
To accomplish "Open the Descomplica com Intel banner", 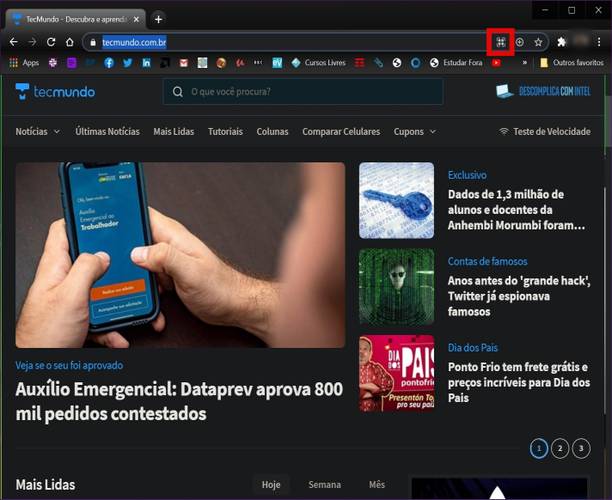I will click(543, 91).
